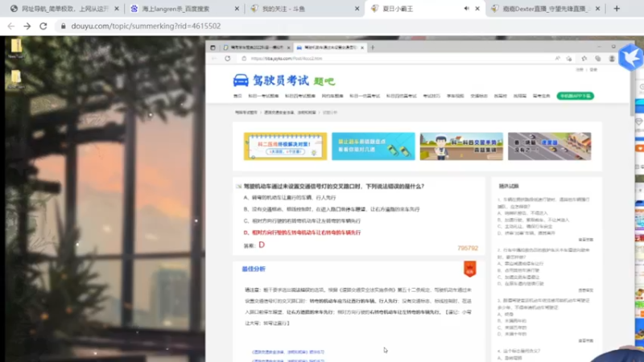Select answer option C text

[302, 220]
